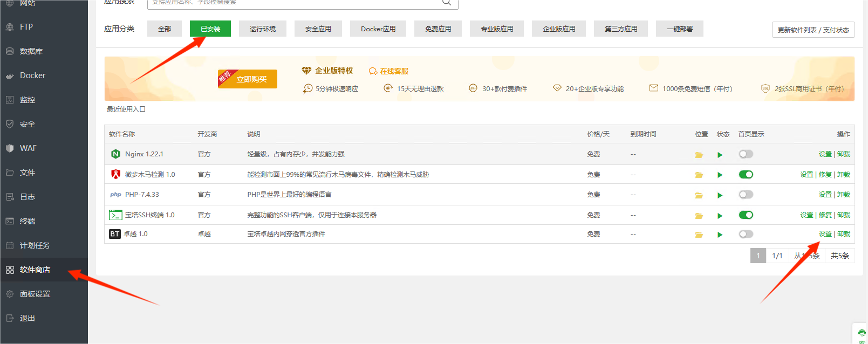Click the PHP-7.4.33 status play icon
This screenshot has width=868, height=344.
tap(720, 195)
